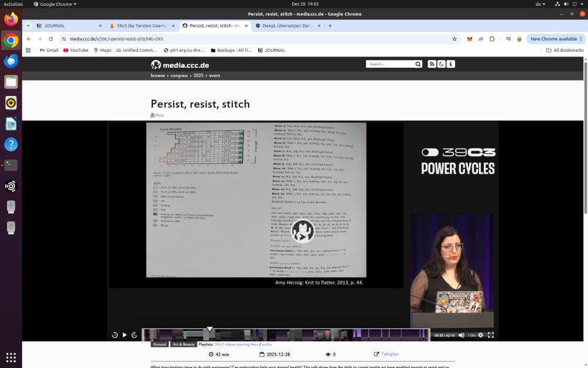Open Chrome extensions puzzle icon

coord(492,39)
